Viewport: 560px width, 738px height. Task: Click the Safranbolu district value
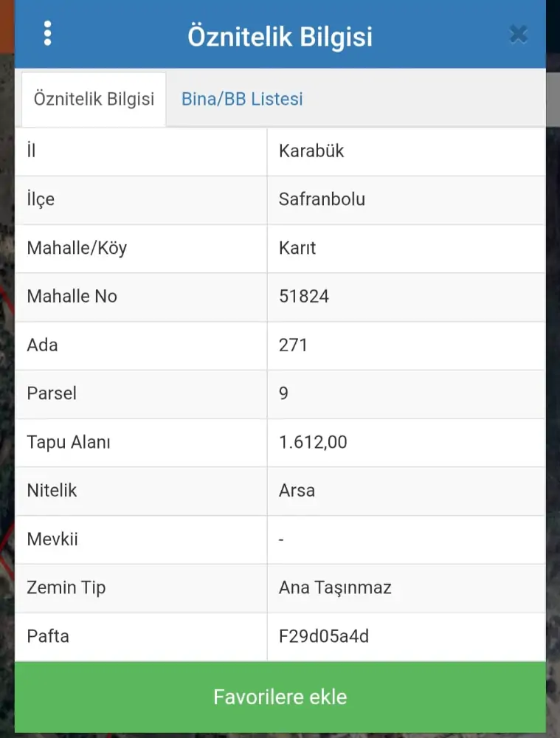(322, 199)
